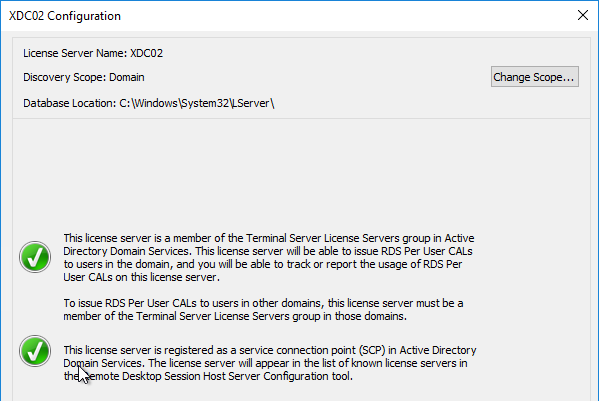Click the Domain scope value
The width and height of the screenshot is (599, 401).
[126, 77]
